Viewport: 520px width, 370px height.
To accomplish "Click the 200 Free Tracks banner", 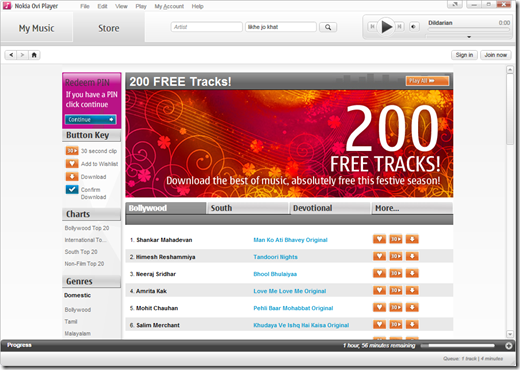I will pyautogui.click(x=289, y=143).
